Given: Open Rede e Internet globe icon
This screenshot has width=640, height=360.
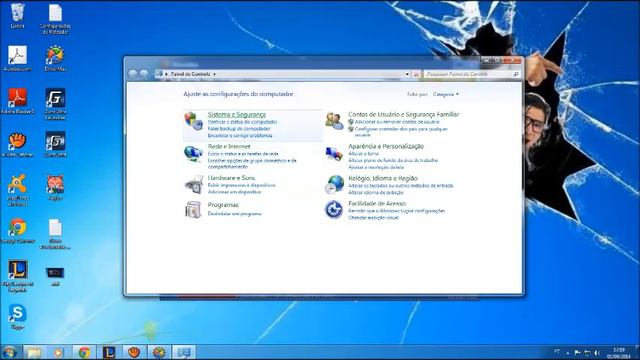Looking at the screenshot, I should pos(193,153).
